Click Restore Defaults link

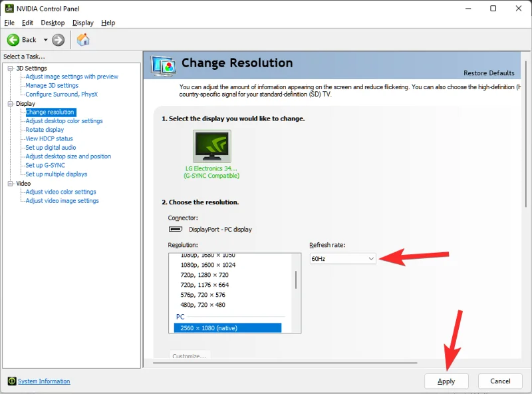[x=489, y=73]
